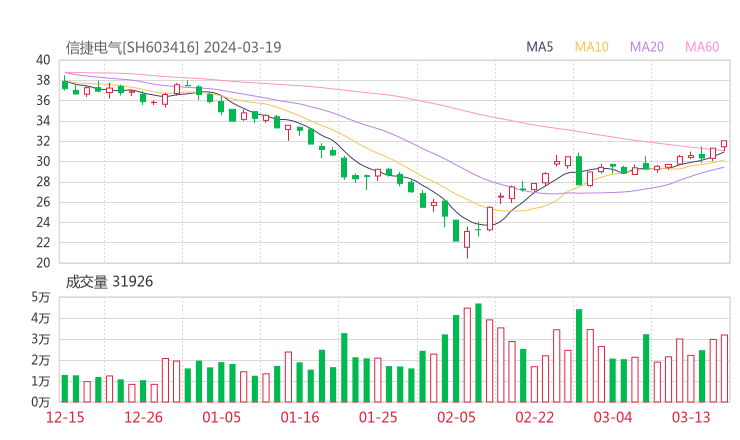Click the 01-16 date label
This screenshot has width=740, height=440.
click(300, 417)
